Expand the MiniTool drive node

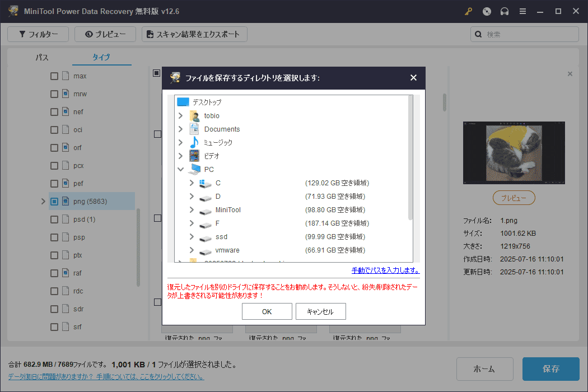(192, 209)
